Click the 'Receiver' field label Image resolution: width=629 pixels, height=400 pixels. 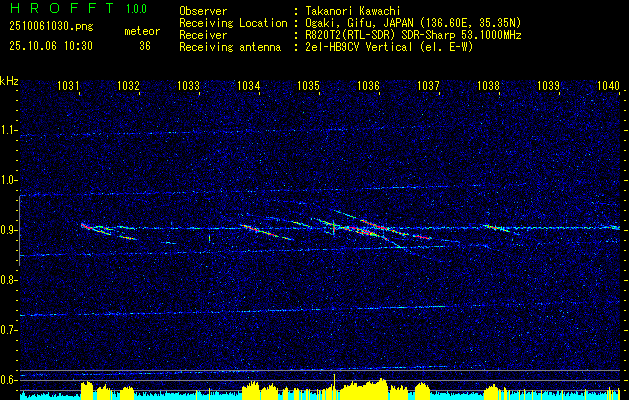(x=203, y=35)
